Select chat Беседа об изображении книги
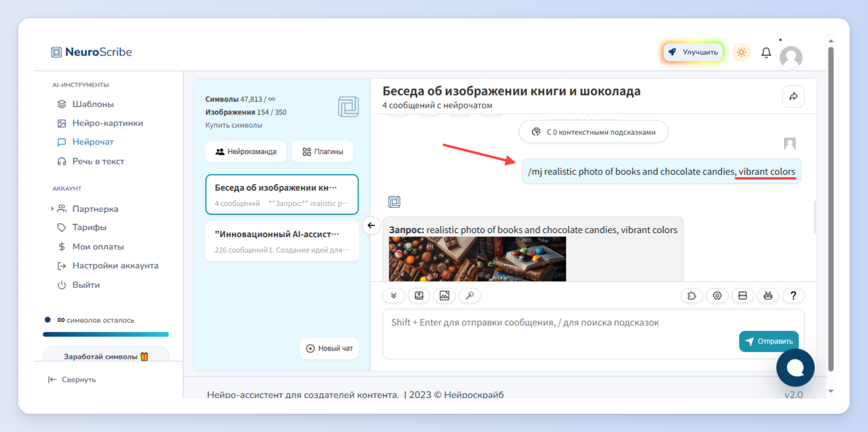This screenshot has width=868, height=432. (282, 194)
